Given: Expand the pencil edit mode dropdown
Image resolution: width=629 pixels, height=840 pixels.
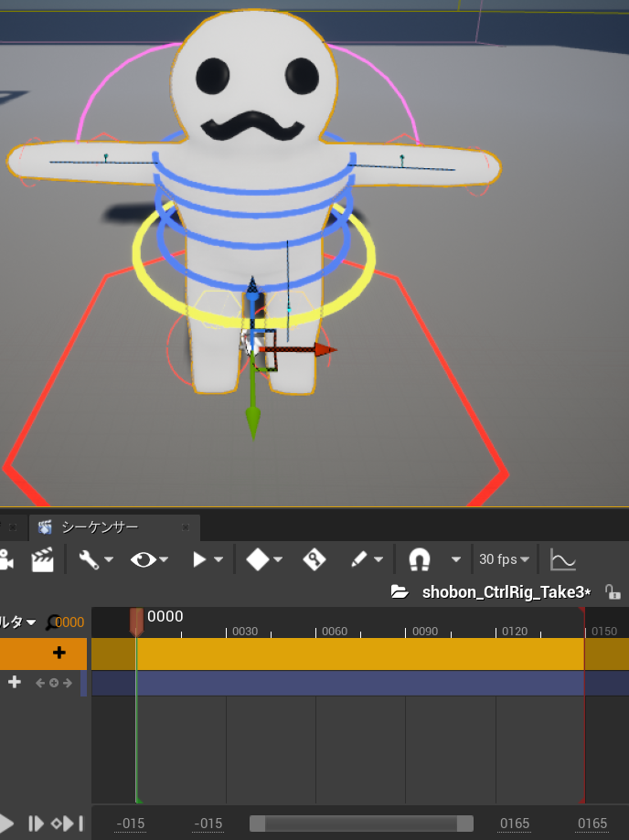Looking at the screenshot, I should (x=378, y=559).
